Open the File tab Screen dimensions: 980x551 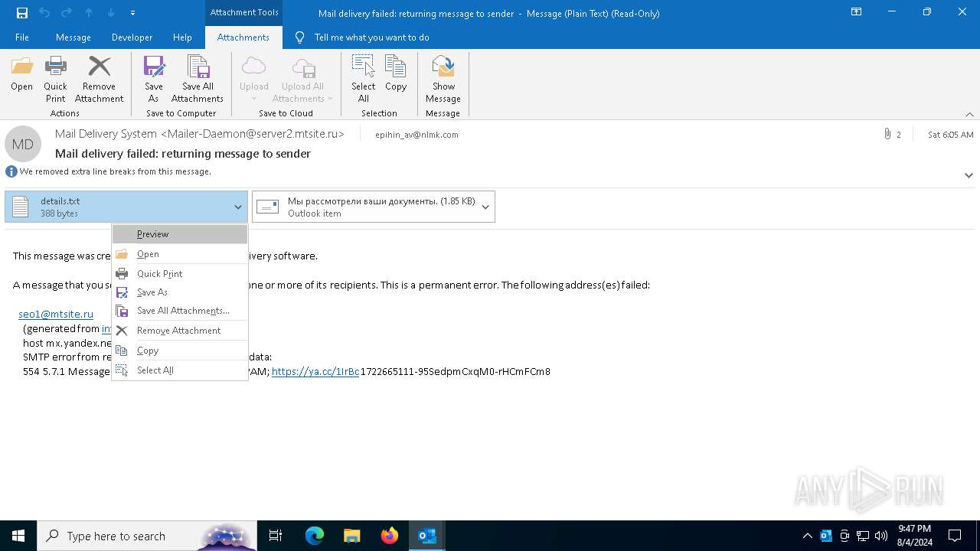[22, 37]
